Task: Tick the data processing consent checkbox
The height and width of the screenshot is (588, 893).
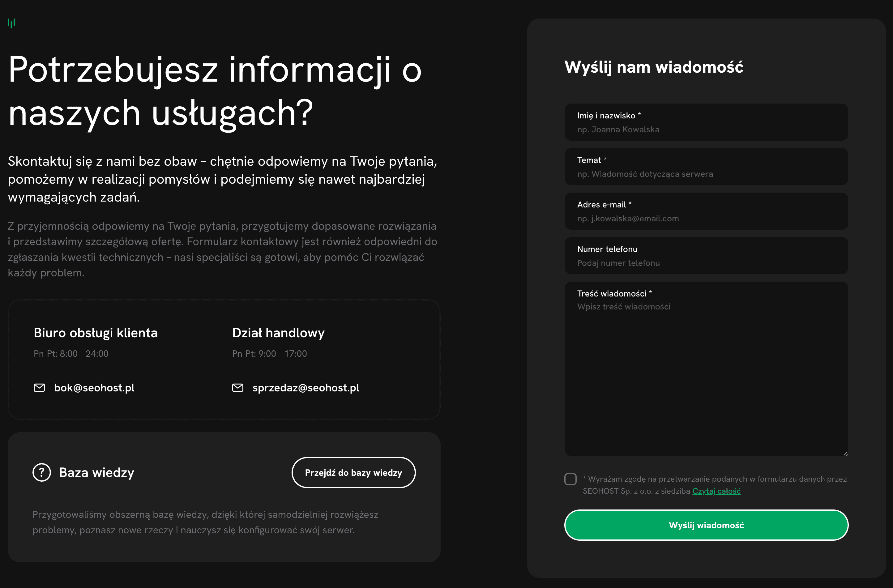Action: (x=570, y=479)
